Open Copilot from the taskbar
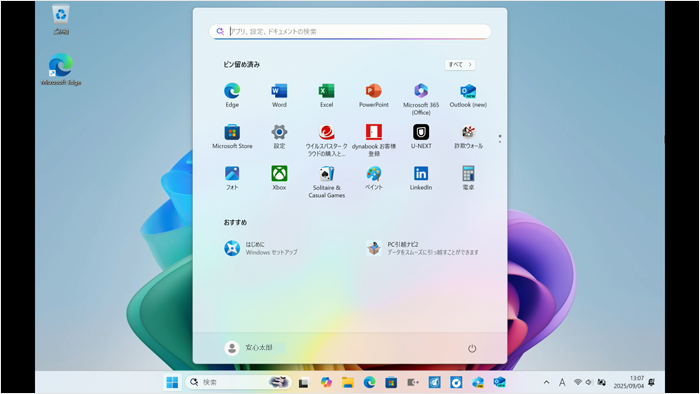Image resolution: width=700 pixels, height=394 pixels. click(x=326, y=382)
